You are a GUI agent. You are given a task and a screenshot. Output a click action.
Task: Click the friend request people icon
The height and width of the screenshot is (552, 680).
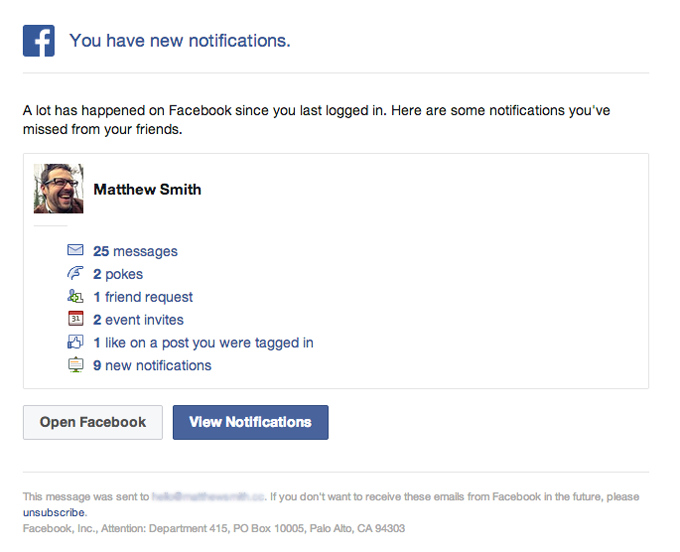coord(75,296)
